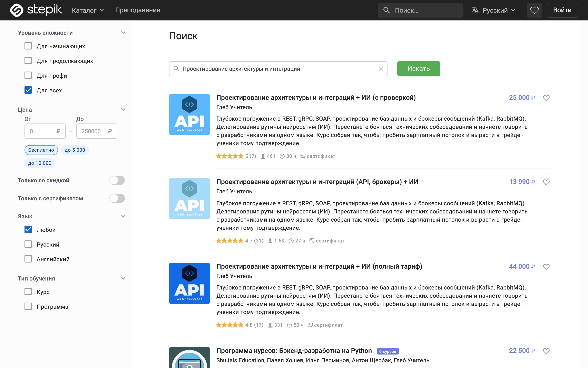This screenshot has height=368, width=588.
Task: Apply the 'до 5 000' price filter chip
Action: 75,150
